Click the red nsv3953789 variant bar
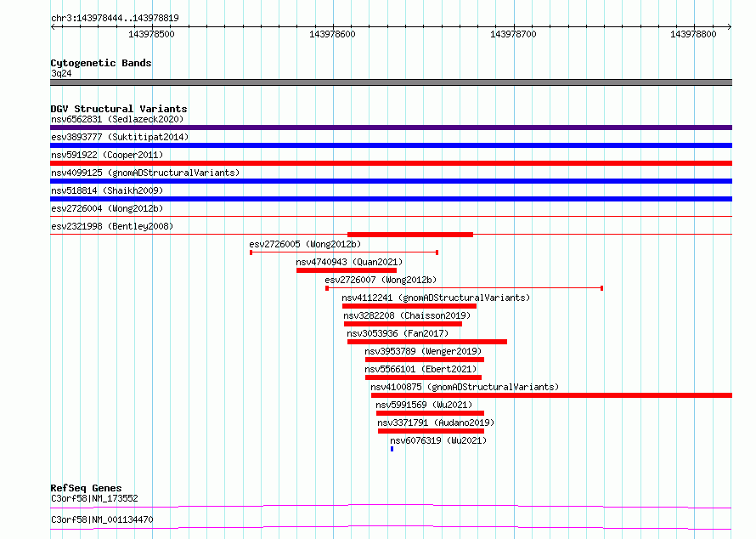Screen dimensions: 756x539 pyautogui.click(x=425, y=360)
